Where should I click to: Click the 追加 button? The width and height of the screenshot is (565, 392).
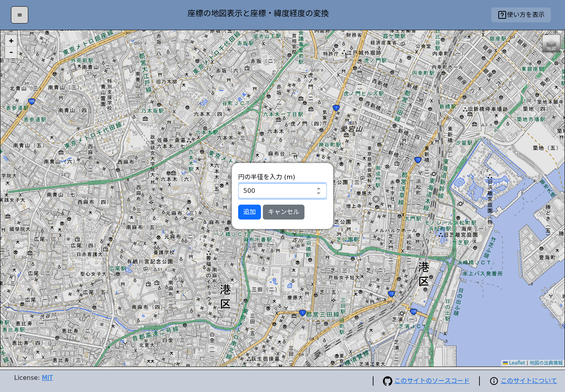250,212
